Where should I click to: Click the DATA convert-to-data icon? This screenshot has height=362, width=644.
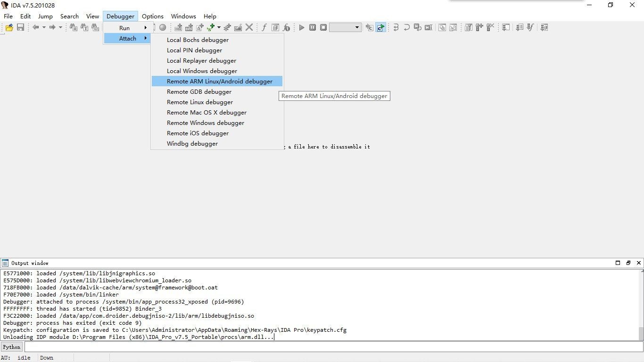tap(189, 27)
